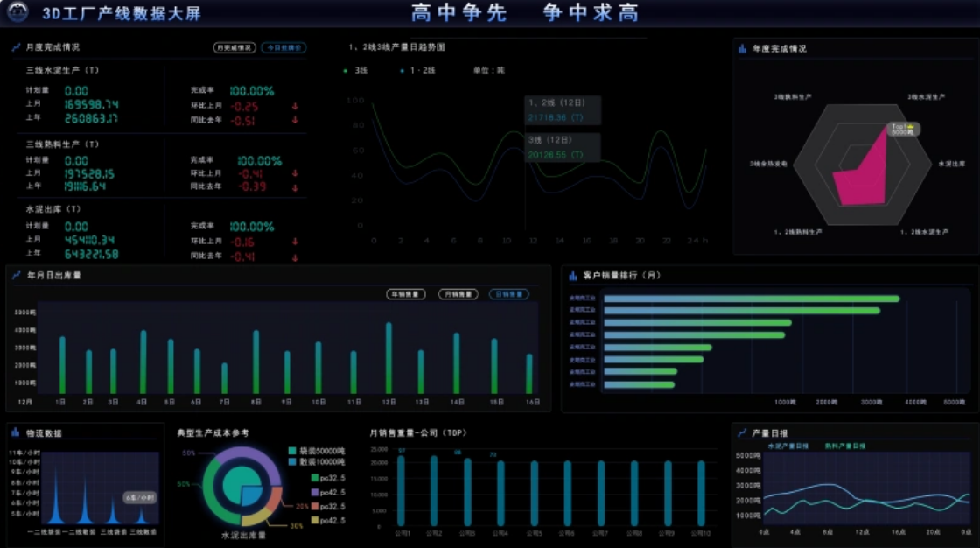The height and width of the screenshot is (548, 980).
Task: Click the 公司5 bar in monthly sales chart
Action: 535,494
